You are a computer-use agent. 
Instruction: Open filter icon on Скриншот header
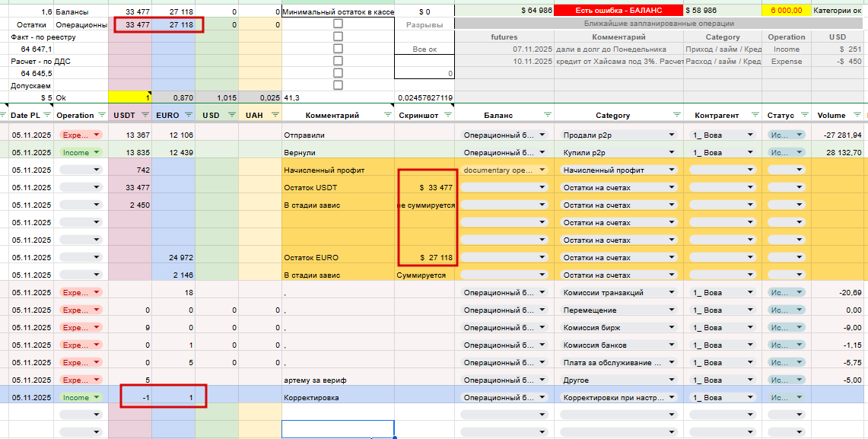click(x=448, y=115)
